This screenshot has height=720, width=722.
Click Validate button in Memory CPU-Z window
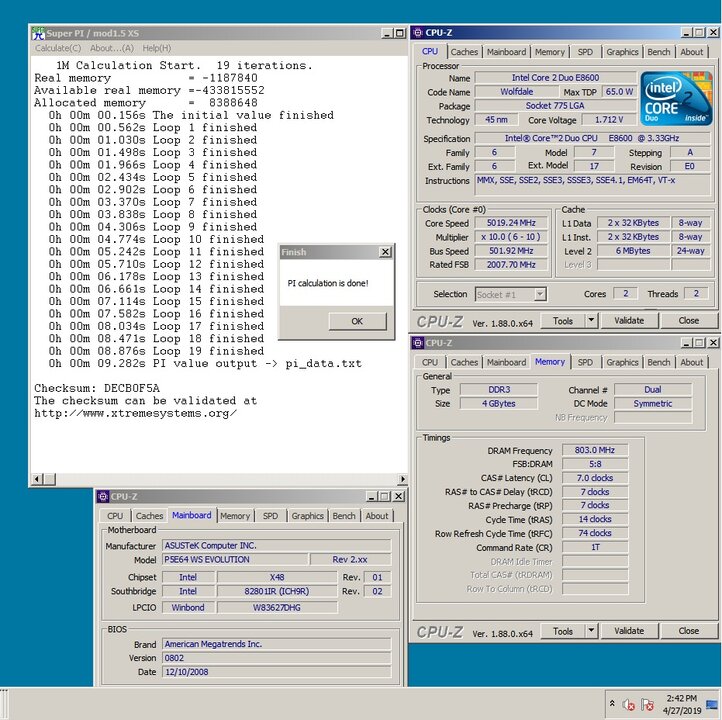tap(629, 631)
